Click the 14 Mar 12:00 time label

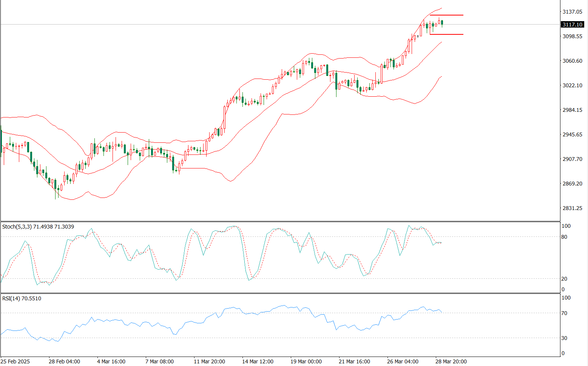tap(258, 361)
